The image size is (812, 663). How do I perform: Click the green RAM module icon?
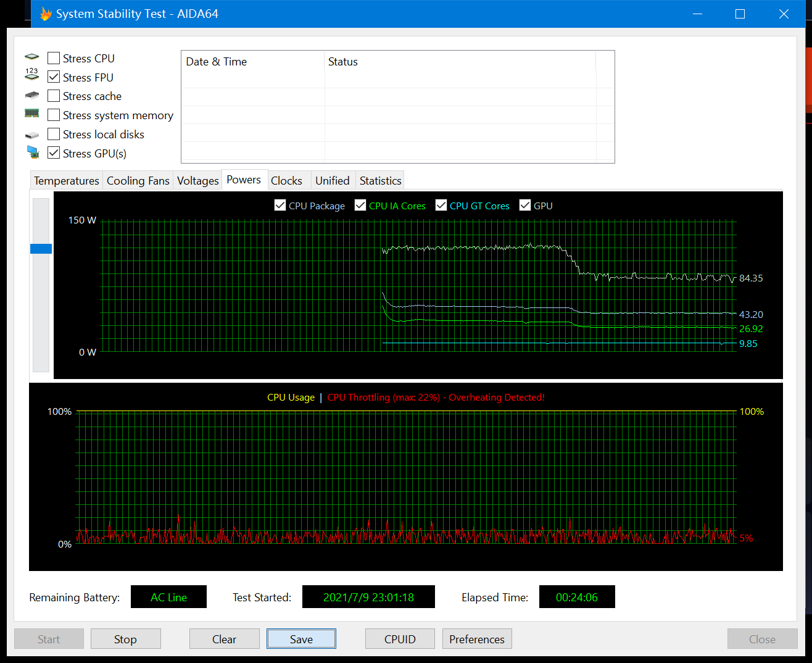32,113
